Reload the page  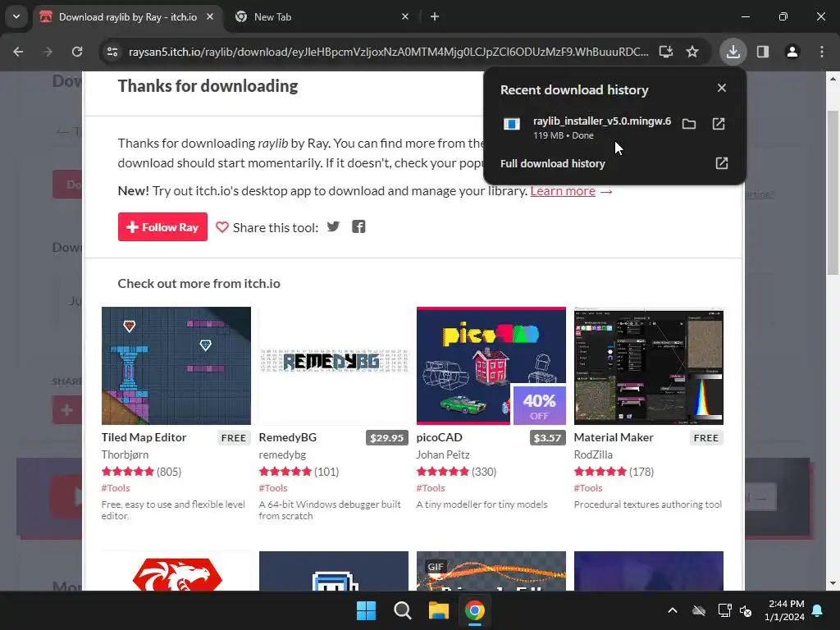click(x=77, y=52)
